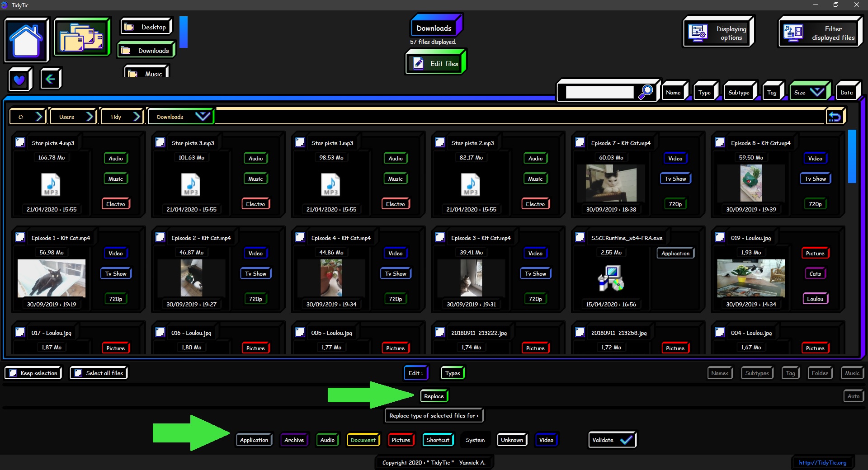Choose the Application type
The image size is (868, 470).
[x=254, y=440]
